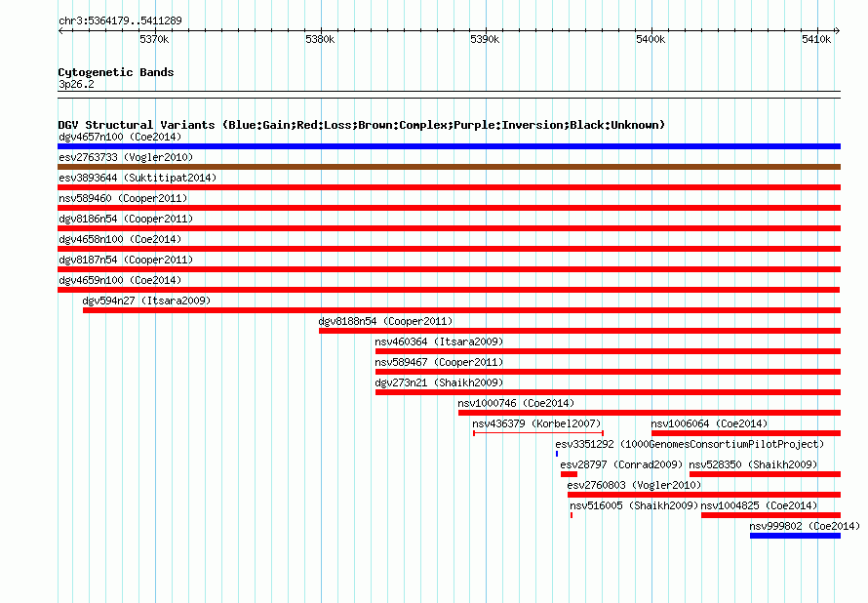Image resolution: width=868 pixels, height=603 pixels.
Task: Click the 5370k ruler tick label
Action: click(154, 39)
